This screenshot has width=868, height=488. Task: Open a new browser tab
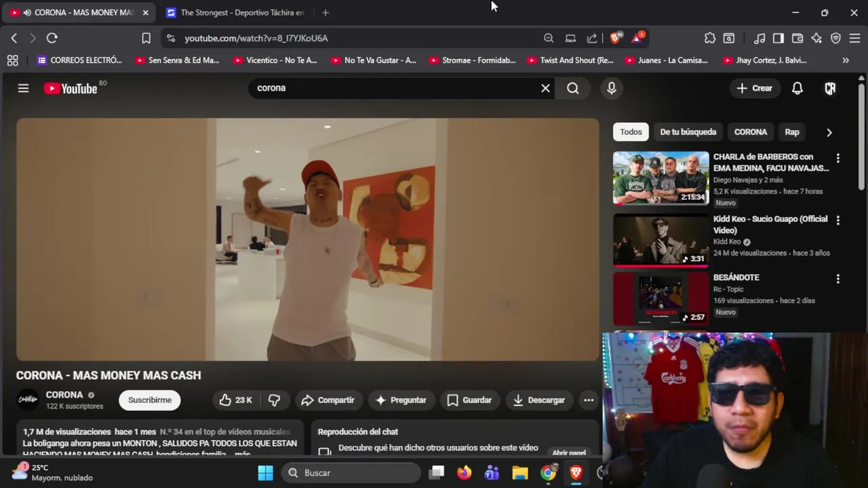point(325,12)
